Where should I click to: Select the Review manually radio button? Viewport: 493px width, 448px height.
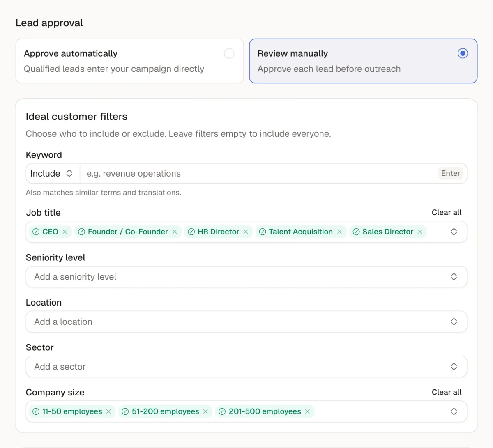463,53
